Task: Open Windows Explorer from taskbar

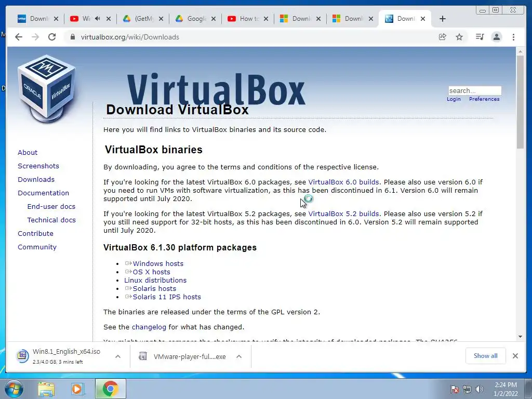Action: click(46, 389)
